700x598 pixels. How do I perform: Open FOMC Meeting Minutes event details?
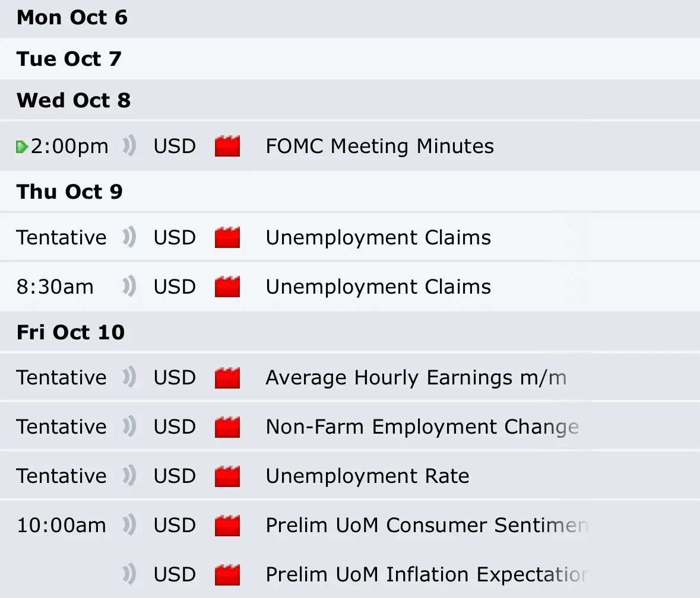tap(379, 147)
